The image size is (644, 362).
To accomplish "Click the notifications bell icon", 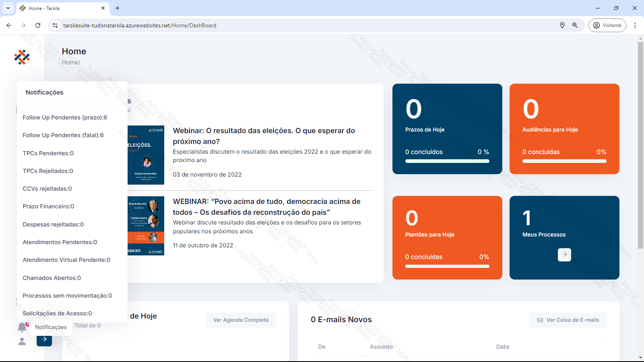I will 22,327.
